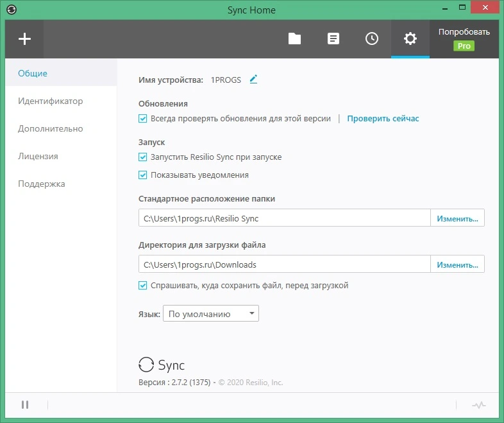504x423 pixels.
Task: Switch to the Идентификатор tab
Action: tap(51, 101)
